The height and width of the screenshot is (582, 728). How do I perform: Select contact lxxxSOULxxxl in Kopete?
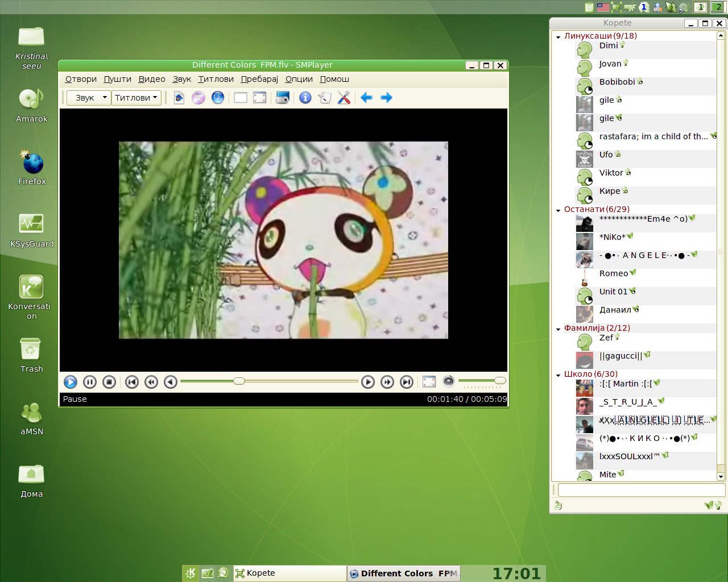tap(646, 460)
